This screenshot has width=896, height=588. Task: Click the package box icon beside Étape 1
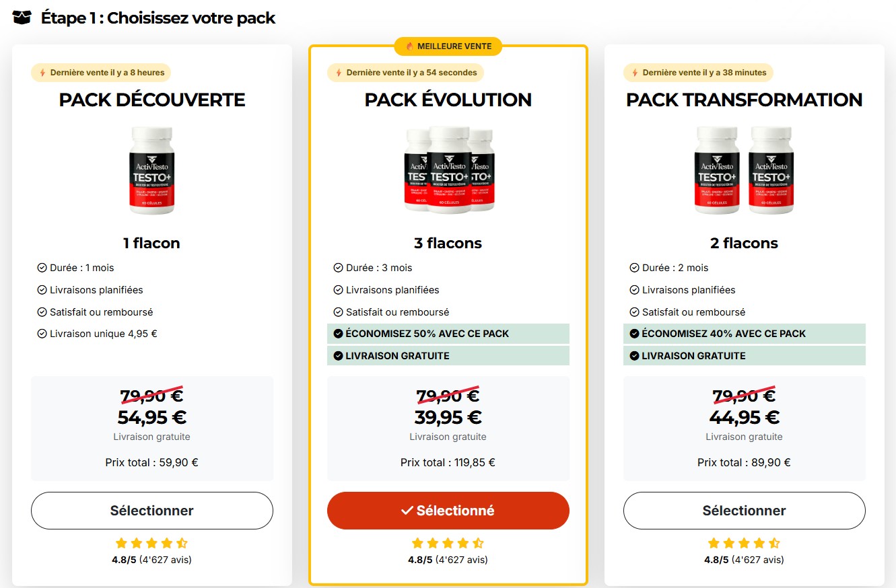21,17
